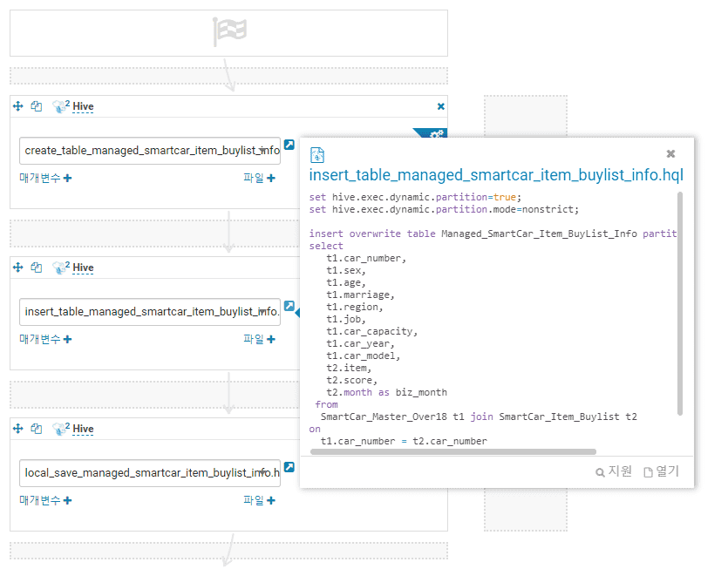Image resolution: width=728 pixels, height=569 pixels.
Task: Copy the first Hive action with its duplicate icon
Action: [36, 106]
